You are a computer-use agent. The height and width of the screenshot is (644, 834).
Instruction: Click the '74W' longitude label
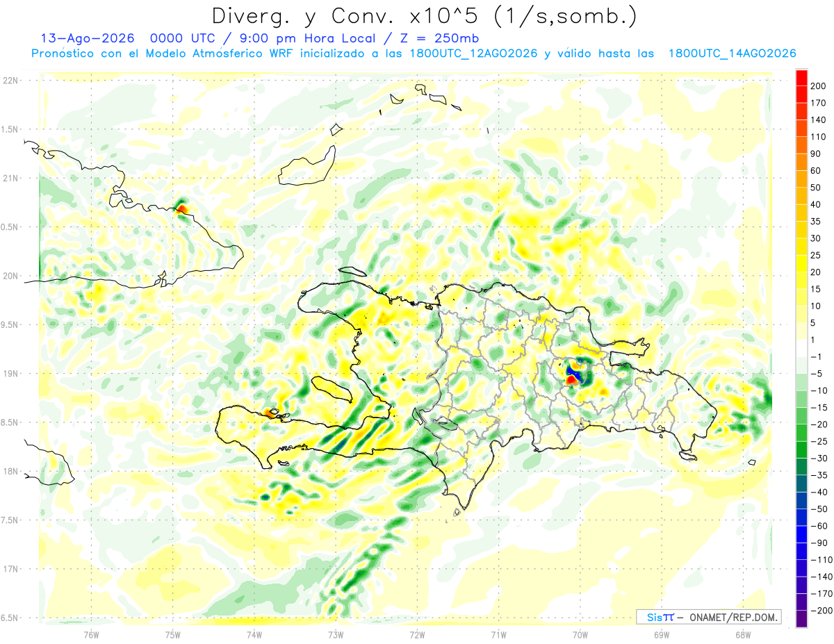tap(254, 635)
